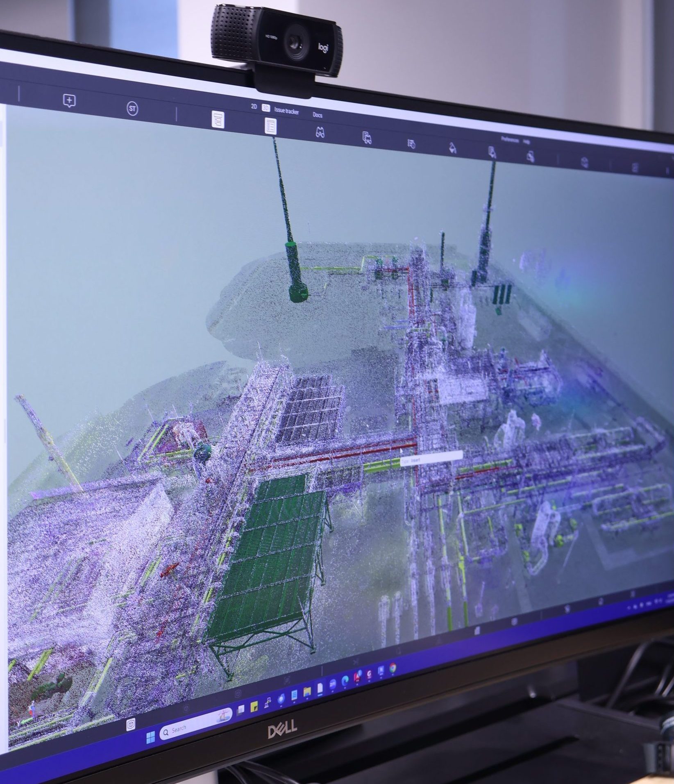Image resolution: width=674 pixels, height=784 pixels.
Task: Open File Explorer from the taskbar
Action: [307, 692]
